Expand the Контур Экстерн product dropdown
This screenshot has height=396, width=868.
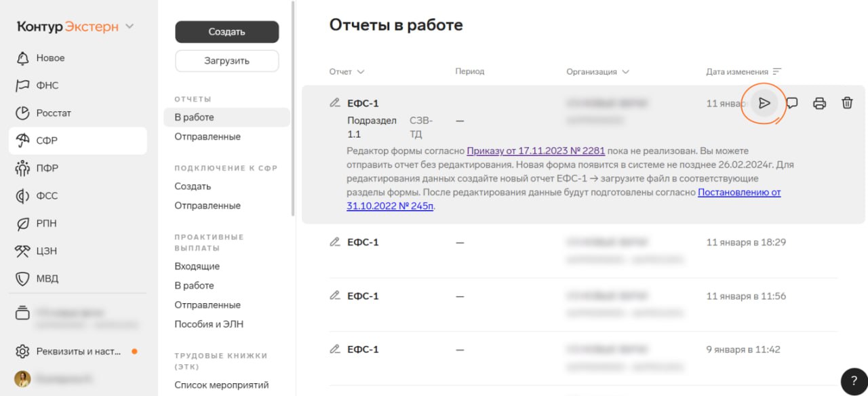pyautogui.click(x=130, y=27)
